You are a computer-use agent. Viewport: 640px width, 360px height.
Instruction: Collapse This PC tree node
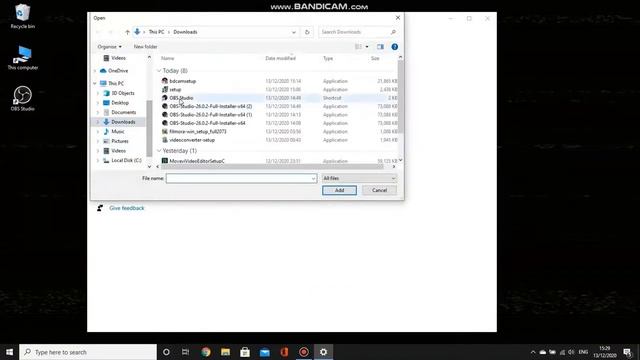[95, 83]
